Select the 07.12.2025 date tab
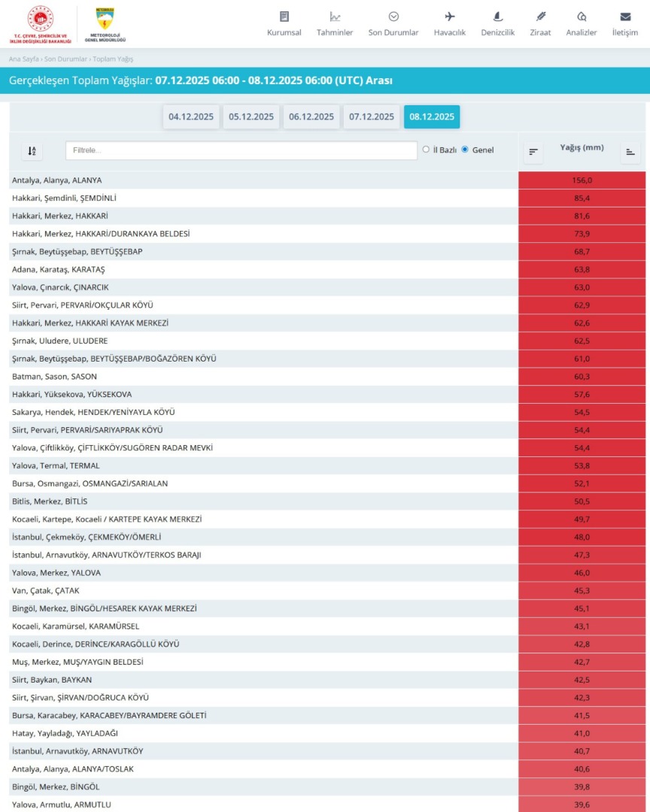Image resolution: width=650 pixels, height=812 pixels. (x=372, y=117)
